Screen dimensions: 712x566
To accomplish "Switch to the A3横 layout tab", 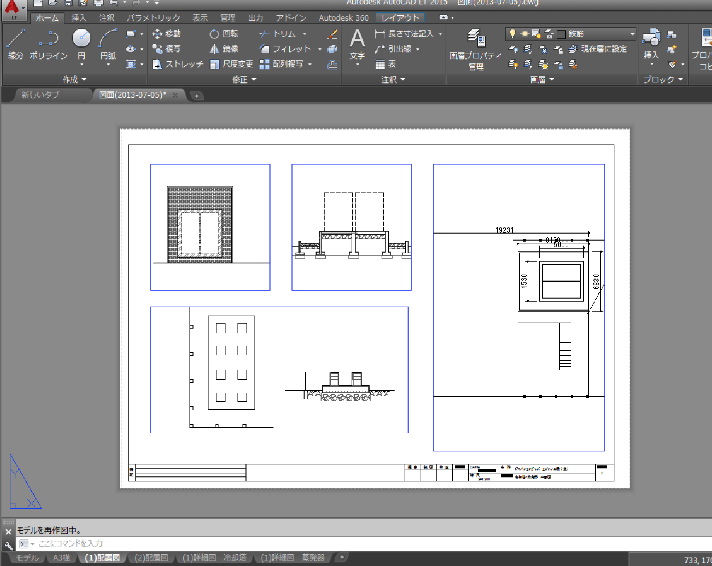I will pos(61,557).
